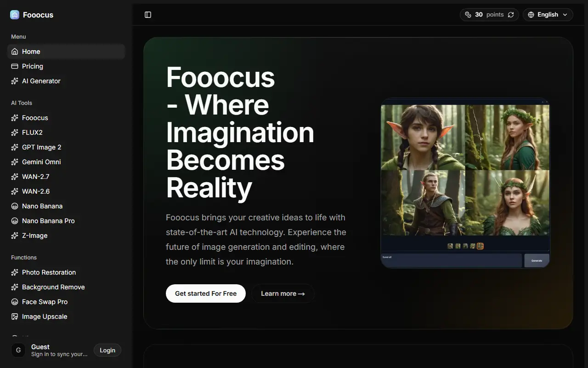Click the Background Remove sparkle icon
Screen dimensions: 588x368
(x=15, y=287)
